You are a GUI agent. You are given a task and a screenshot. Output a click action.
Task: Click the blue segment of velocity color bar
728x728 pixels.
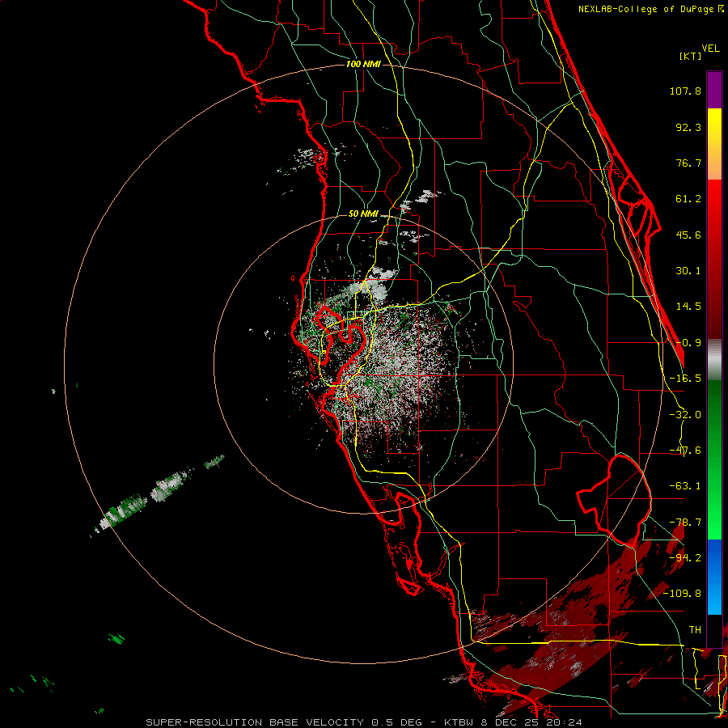click(714, 577)
